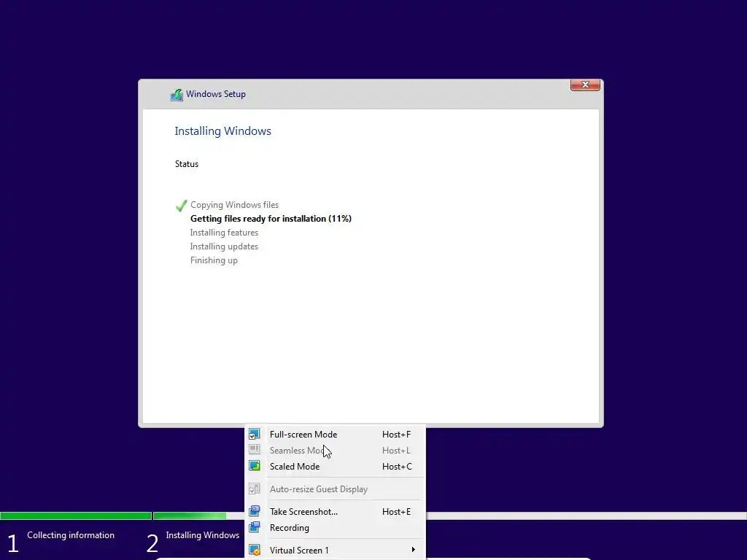Click the Auto-resize Guest Display icon
Screen dimensions: 747x560
(255, 489)
